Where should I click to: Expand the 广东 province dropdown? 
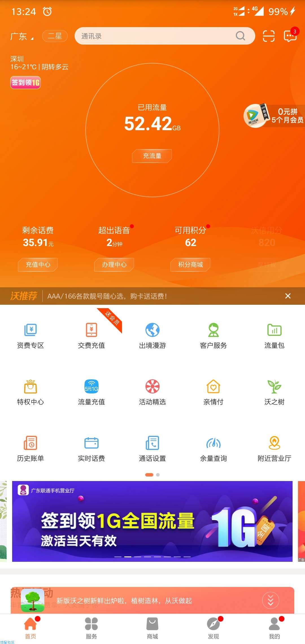(x=22, y=36)
